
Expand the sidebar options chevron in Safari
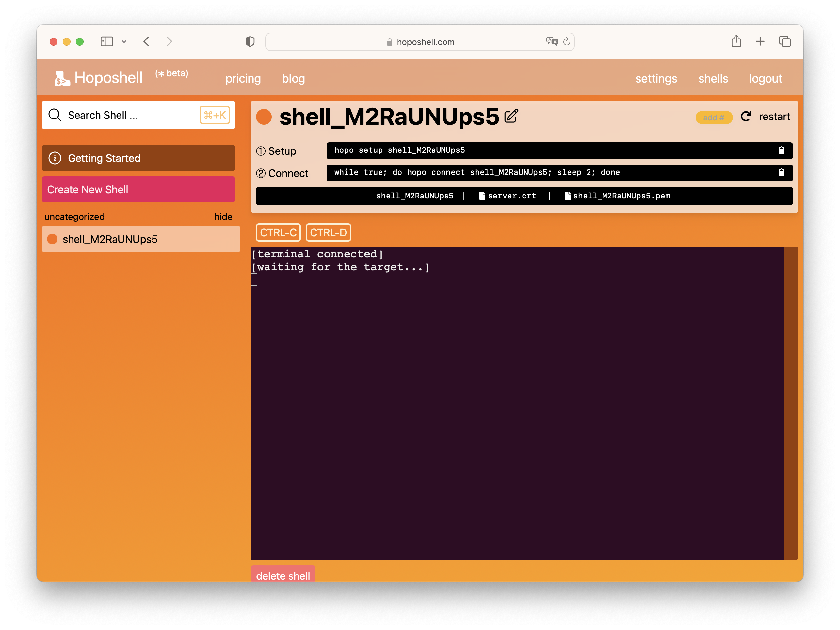pos(124,42)
